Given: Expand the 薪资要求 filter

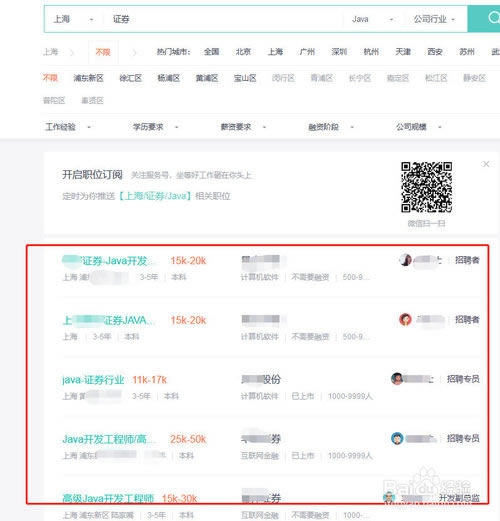Looking at the screenshot, I should 243,127.
